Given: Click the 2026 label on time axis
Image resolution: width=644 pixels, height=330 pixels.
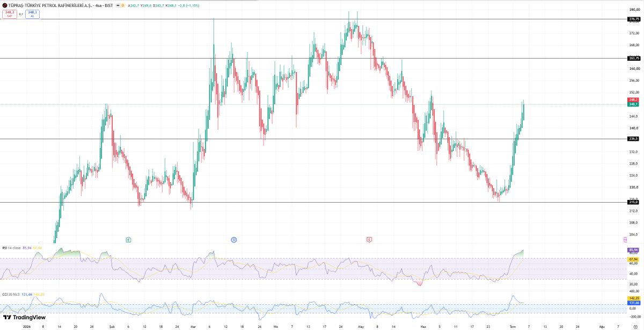Looking at the screenshot, I should (27, 326).
